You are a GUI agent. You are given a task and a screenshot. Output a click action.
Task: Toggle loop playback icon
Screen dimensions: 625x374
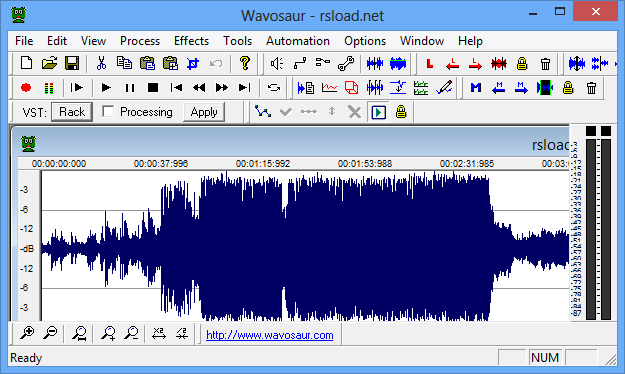274,88
